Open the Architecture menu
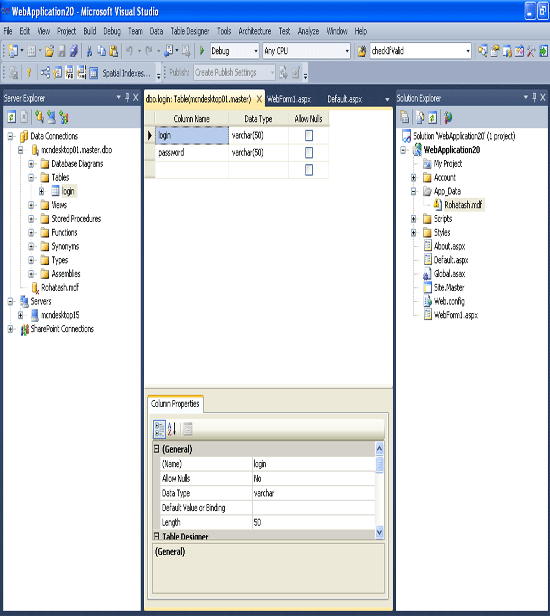The width and height of the screenshot is (550, 616). [255, 31]
